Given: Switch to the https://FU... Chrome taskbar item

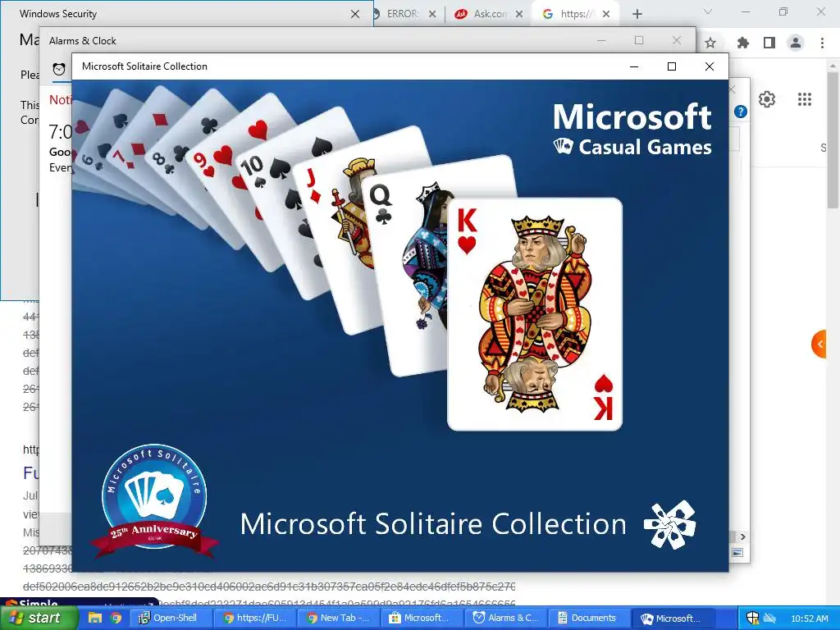Looking at the screenshot, I should 254,618.
